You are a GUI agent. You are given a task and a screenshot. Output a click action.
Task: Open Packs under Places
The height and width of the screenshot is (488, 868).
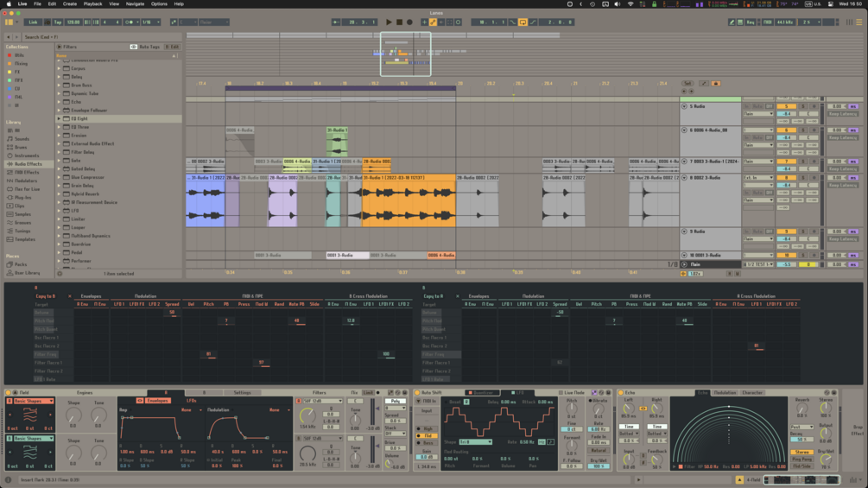(x=21, y=264)
